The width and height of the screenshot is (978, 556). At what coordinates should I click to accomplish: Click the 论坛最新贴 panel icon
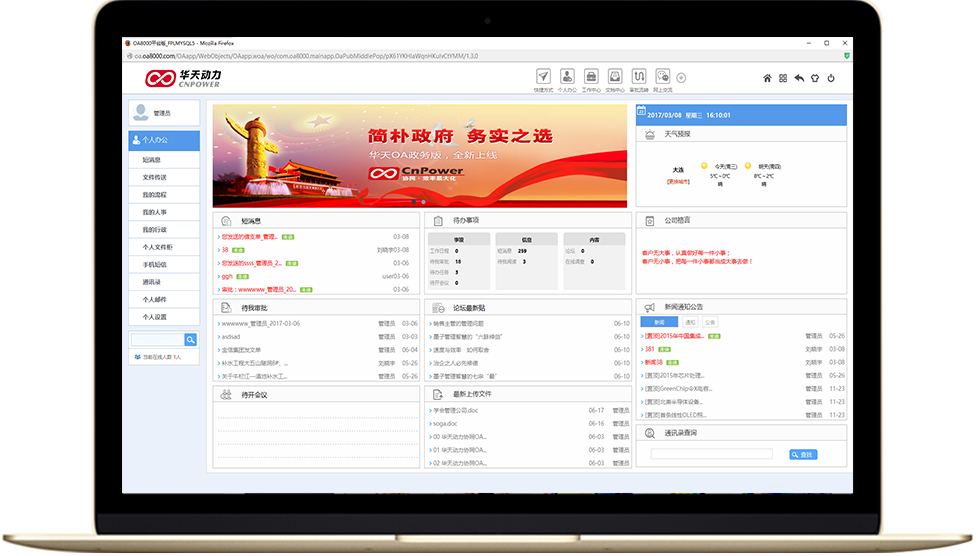pyautogui.click(x=438, y=308)
